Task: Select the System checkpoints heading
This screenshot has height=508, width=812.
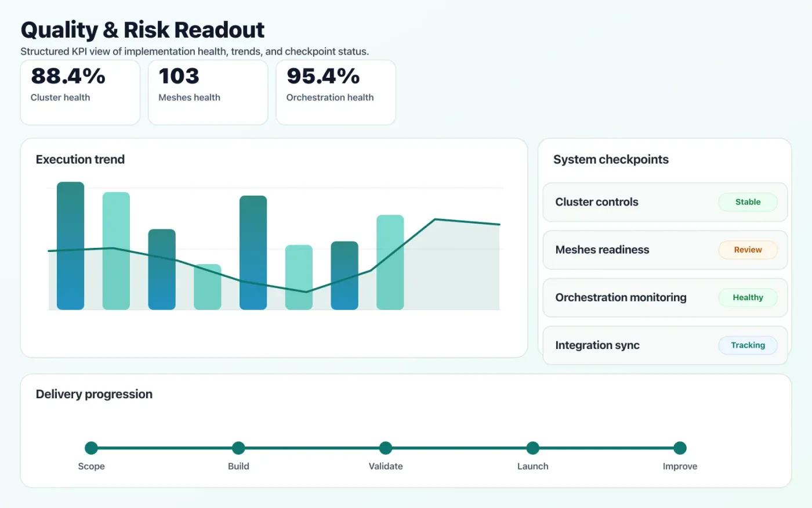Action: pos(611,159)
